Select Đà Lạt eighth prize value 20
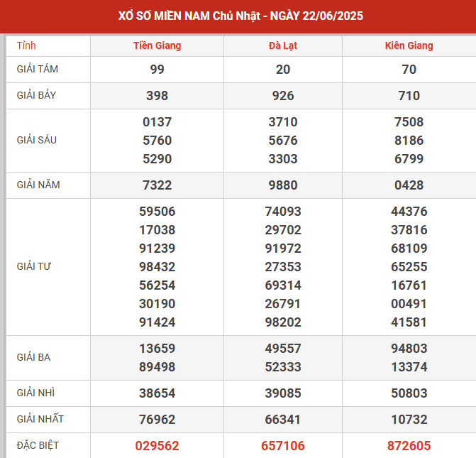The height and width of the screenshot is (458, 476). click(283, 70)
